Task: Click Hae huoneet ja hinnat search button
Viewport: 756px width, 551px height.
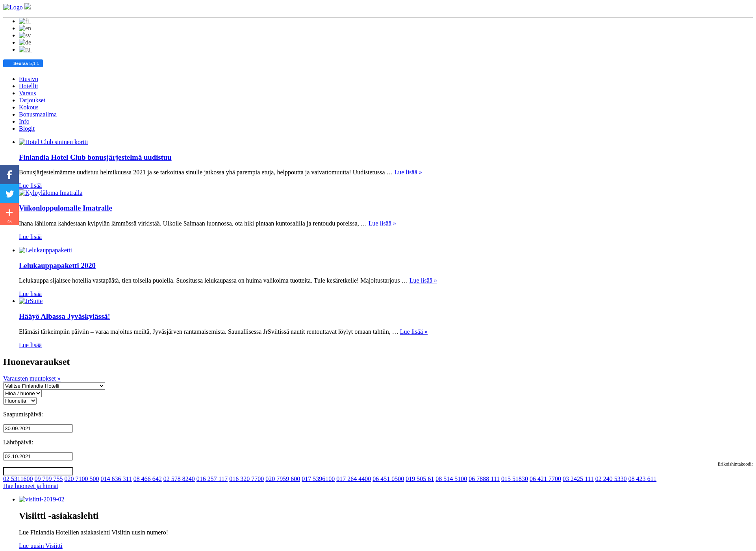Action: [x=31, y=486]
